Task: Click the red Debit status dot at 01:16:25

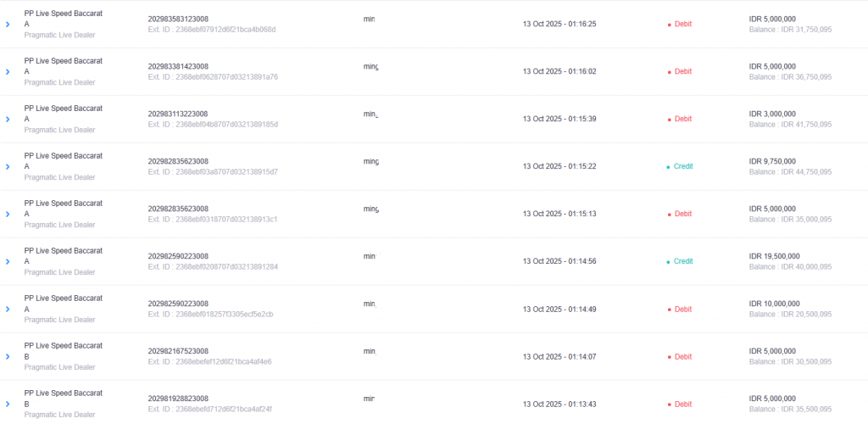Action: click(x=670, y=25)
